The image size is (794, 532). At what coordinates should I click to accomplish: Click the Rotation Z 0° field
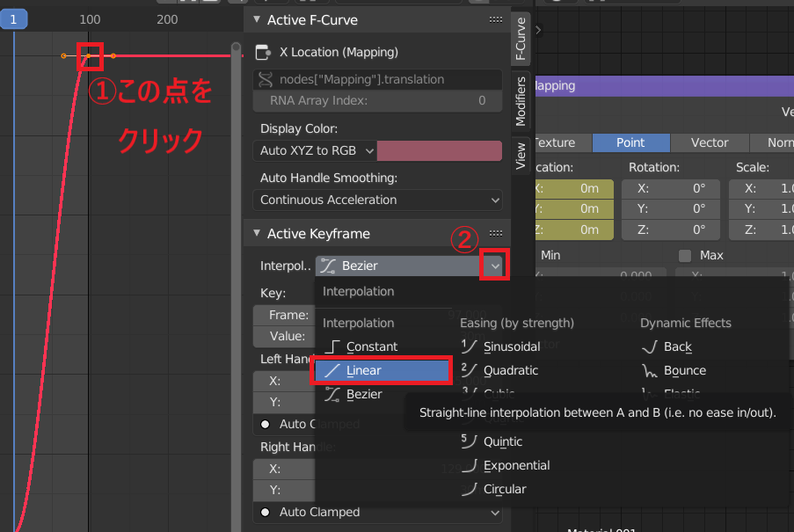[670, 230]
